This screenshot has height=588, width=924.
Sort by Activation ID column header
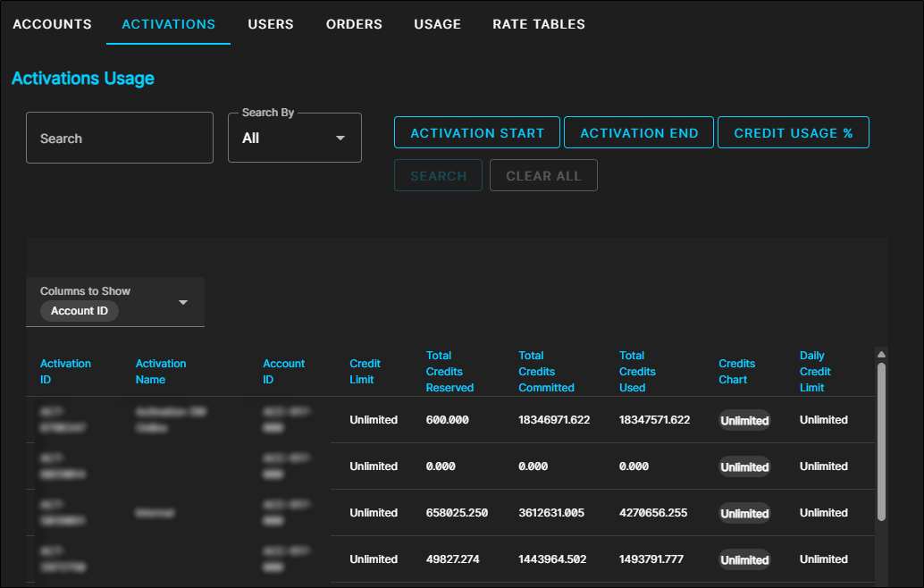(65, 372)
